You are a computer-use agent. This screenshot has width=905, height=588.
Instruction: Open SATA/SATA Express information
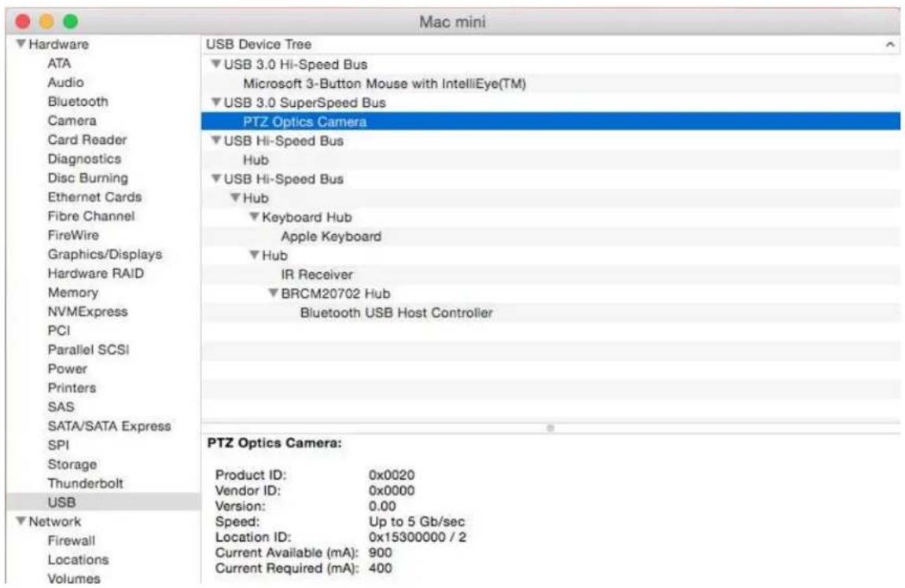tap(109, 426)
